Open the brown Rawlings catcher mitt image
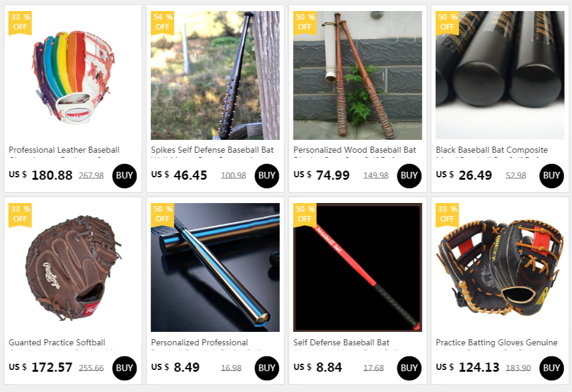Screen dimensions: 572x392 point(73,267)
